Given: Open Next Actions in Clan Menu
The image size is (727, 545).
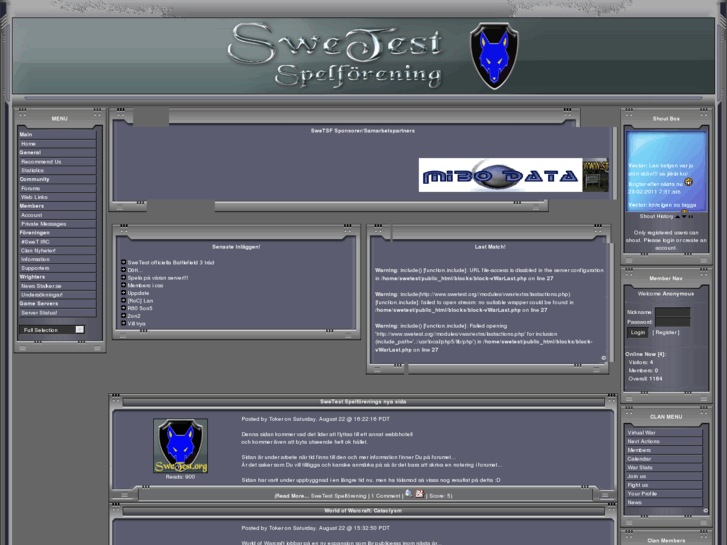Looking at the screenshot, I should [x=643, y=442].
